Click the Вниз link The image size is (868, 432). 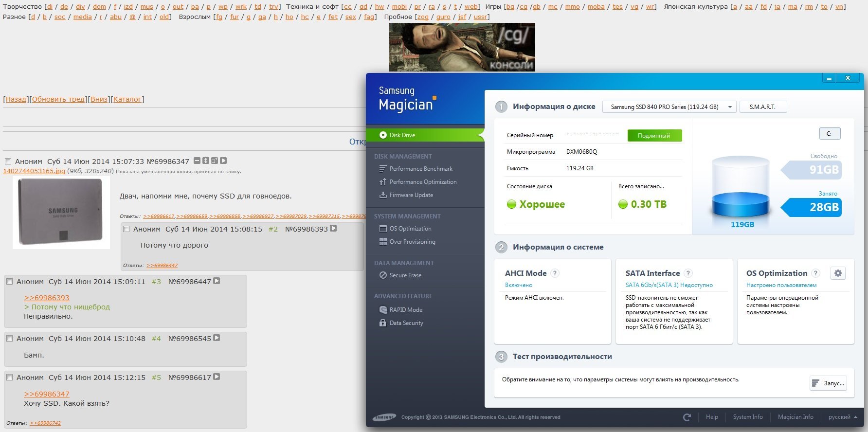click(99, 99)
